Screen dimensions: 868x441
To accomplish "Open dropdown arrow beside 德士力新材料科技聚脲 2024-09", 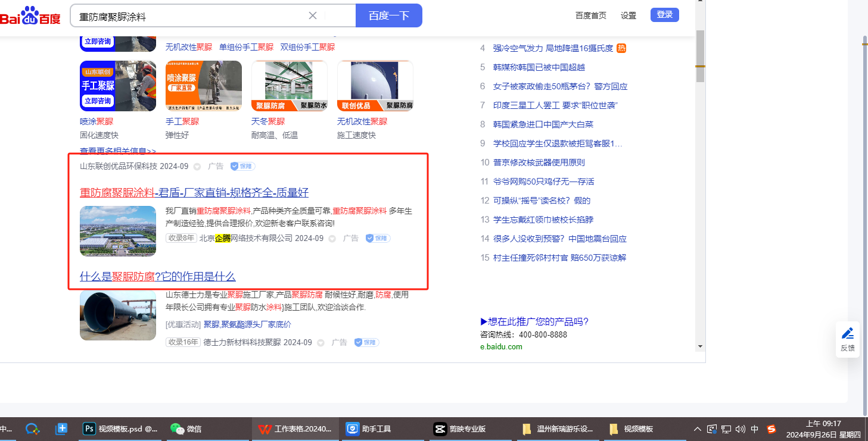I will [x=321, y=343].
